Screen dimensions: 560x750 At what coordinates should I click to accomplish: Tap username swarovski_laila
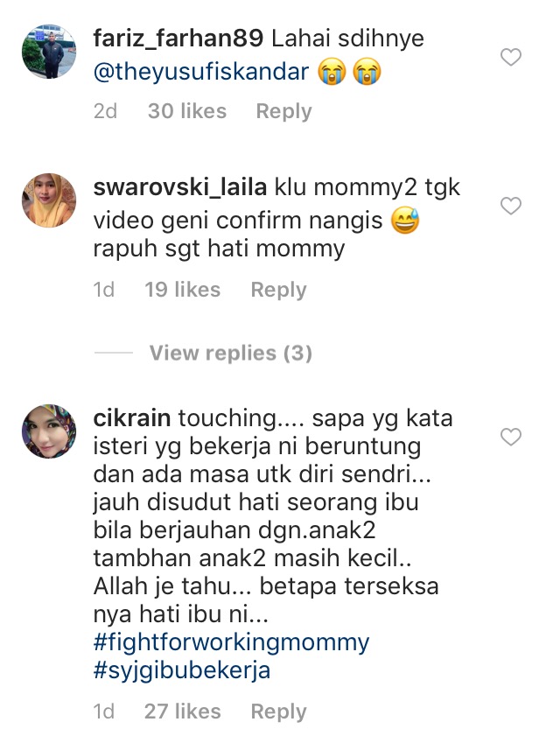click(180, 187)
